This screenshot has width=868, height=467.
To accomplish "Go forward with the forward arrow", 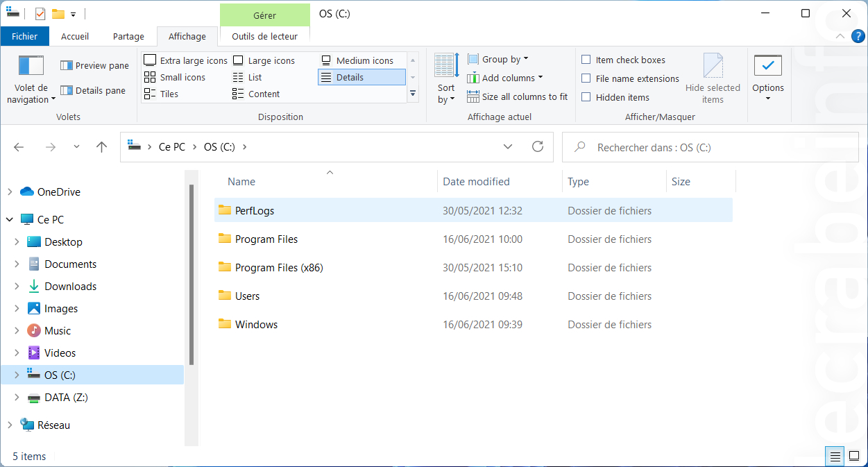I will tap(50, 147).
